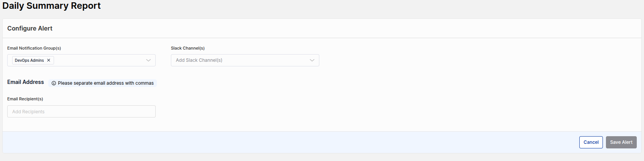Click the Slack Channel(s) field label
Image resolution: width=644 pixels, height=161 pixels.
188,48
